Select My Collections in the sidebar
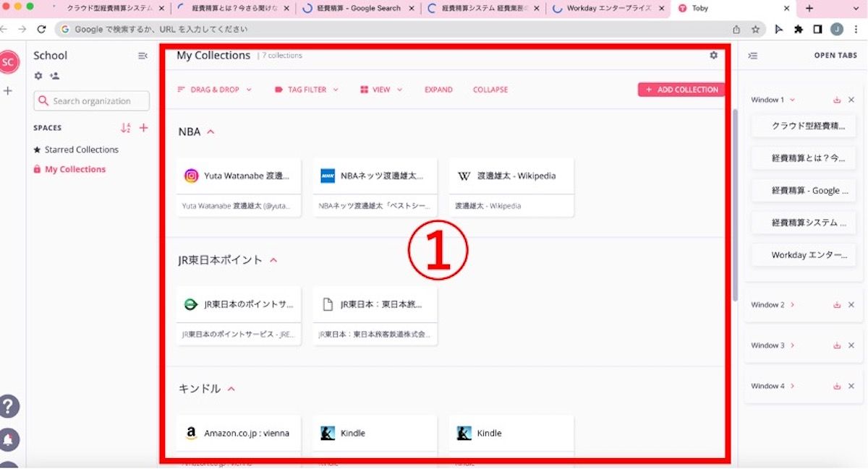This screenshot has width=868, height=469. coord(69,169)
